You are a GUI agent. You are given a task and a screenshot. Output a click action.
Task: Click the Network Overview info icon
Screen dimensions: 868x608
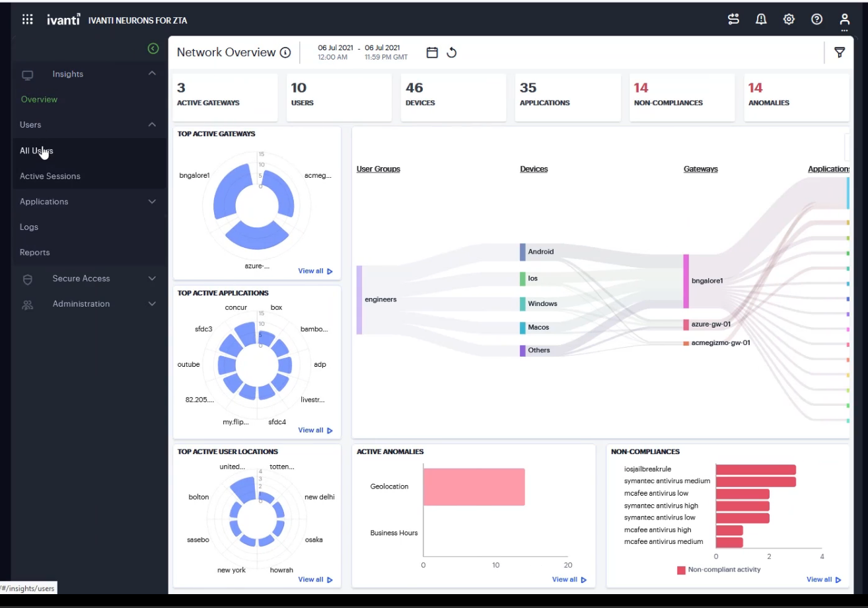click(285, 53)
